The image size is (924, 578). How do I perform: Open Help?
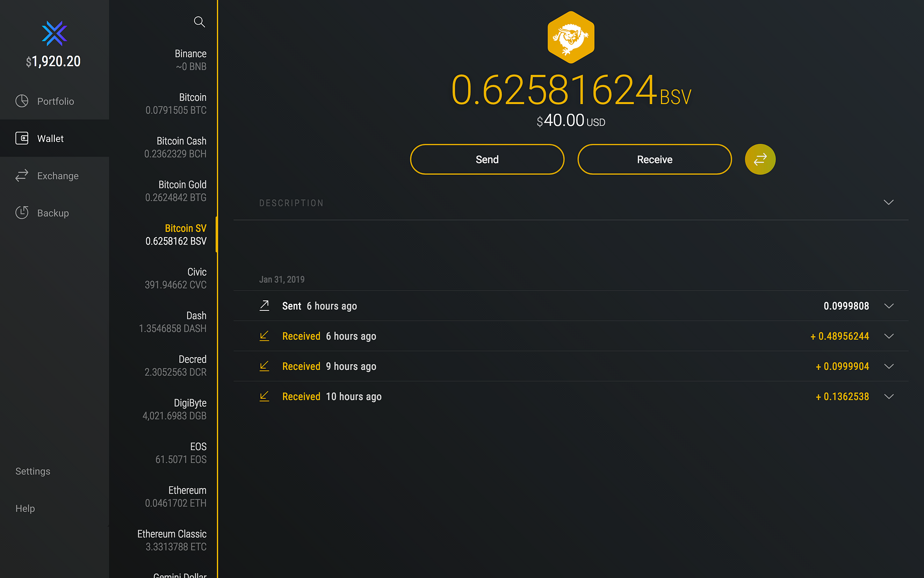25,509
